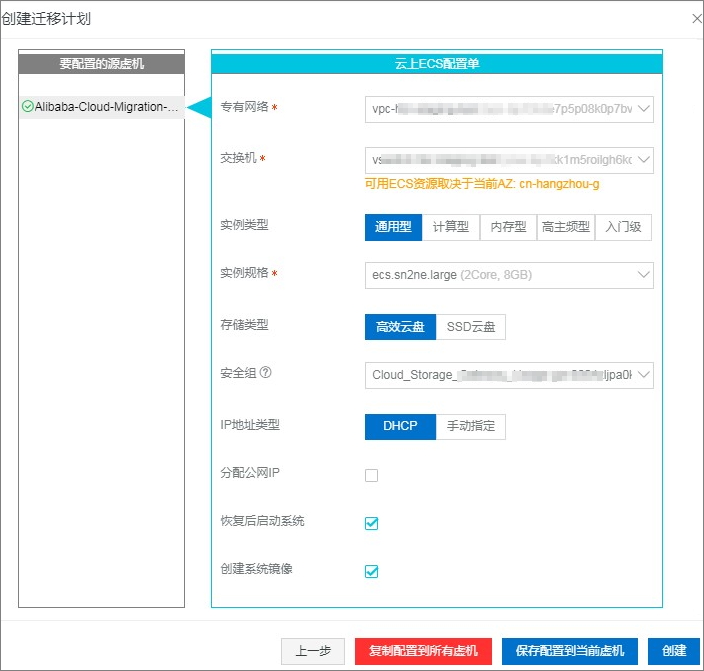Open the 安全组 Cloud_Storage dropdown
Viewport: 704px width, 671px height.
tap(509, 375)
